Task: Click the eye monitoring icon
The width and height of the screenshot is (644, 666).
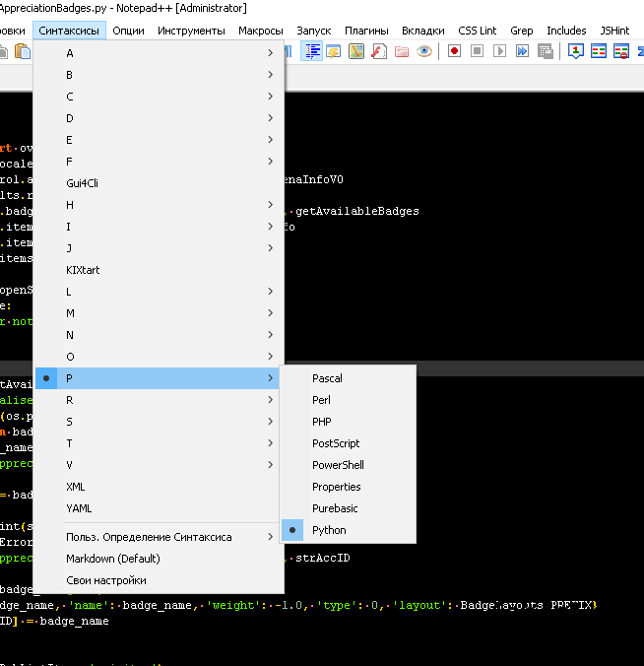Action: click(x=423, y=51)
